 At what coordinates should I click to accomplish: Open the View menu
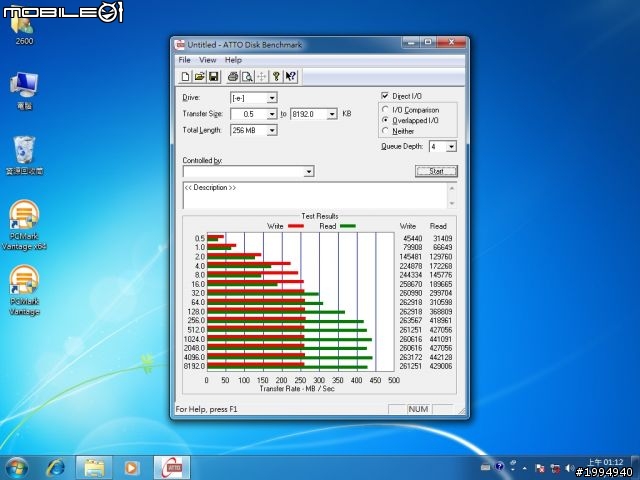[207, 60]
